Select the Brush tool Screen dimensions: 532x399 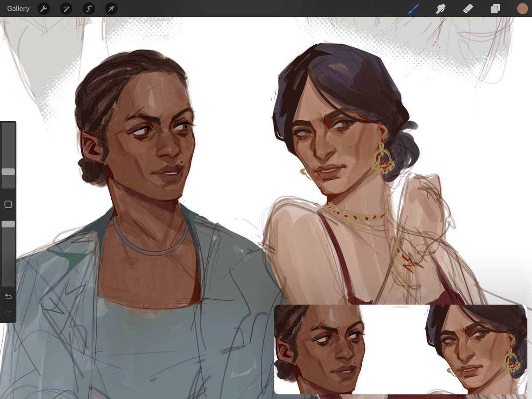coord(413,8)
